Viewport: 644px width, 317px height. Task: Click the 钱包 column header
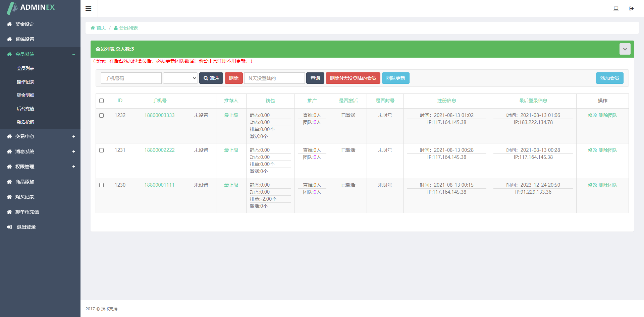[270, 101]
